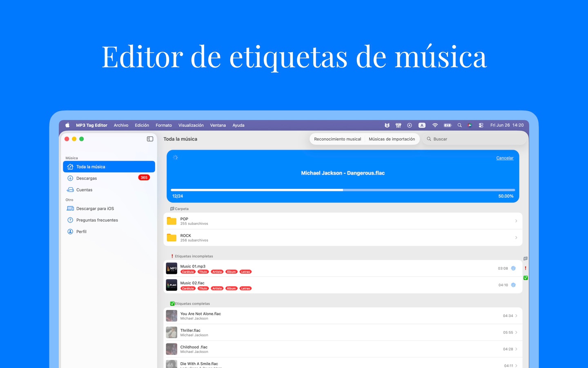Jump to folder section using index folder icon
Viewport: 588px width, 368px height.
point(526,258)
